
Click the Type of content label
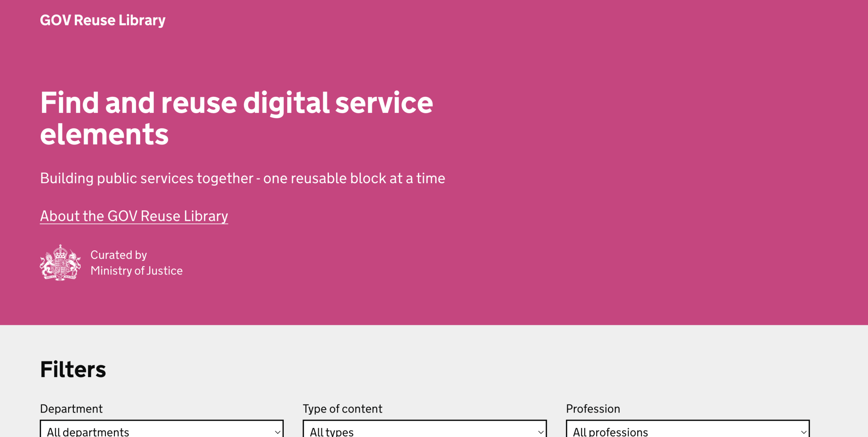click(342, 409)
